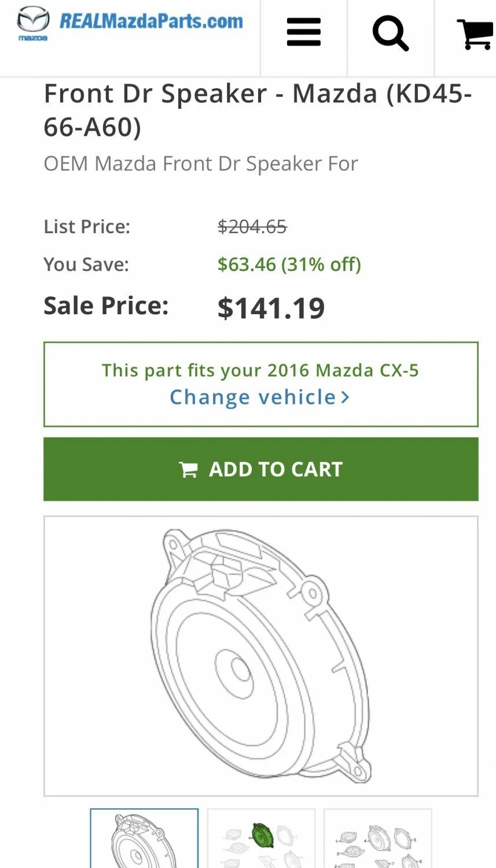Click the Change vehicle link

click(x=253, y=398)
